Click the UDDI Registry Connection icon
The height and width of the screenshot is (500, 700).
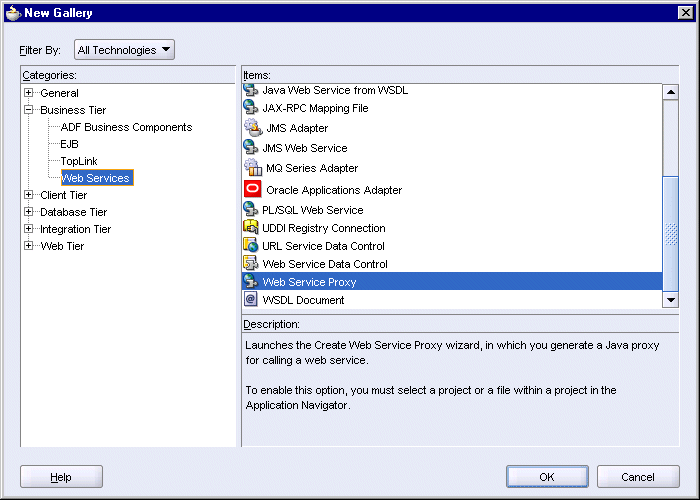[x=250, y=227]
